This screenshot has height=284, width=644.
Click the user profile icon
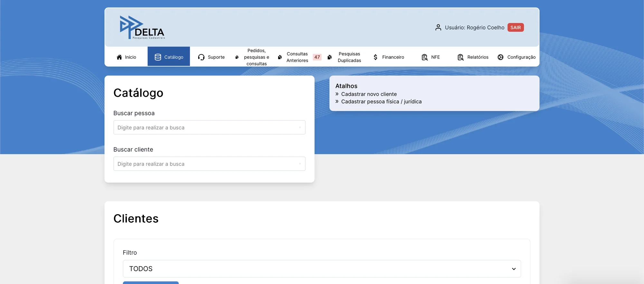[x=438, y=27]
